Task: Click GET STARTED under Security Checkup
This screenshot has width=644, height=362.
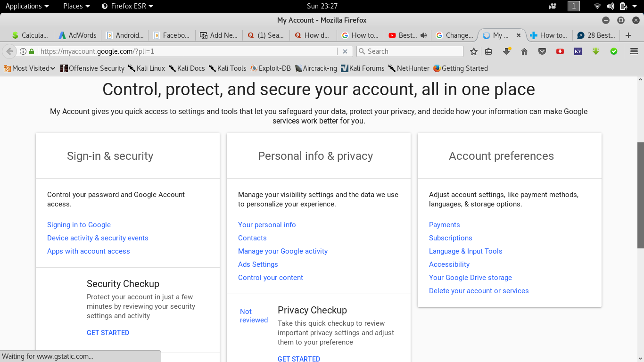Action: tap(107, 332)
